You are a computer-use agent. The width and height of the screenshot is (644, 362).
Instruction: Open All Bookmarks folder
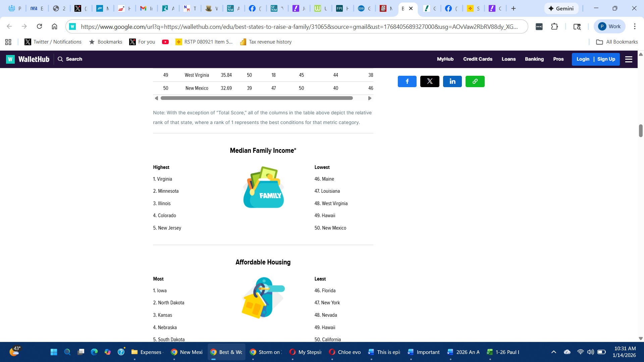pyautogui.click(x=617, y=42)
